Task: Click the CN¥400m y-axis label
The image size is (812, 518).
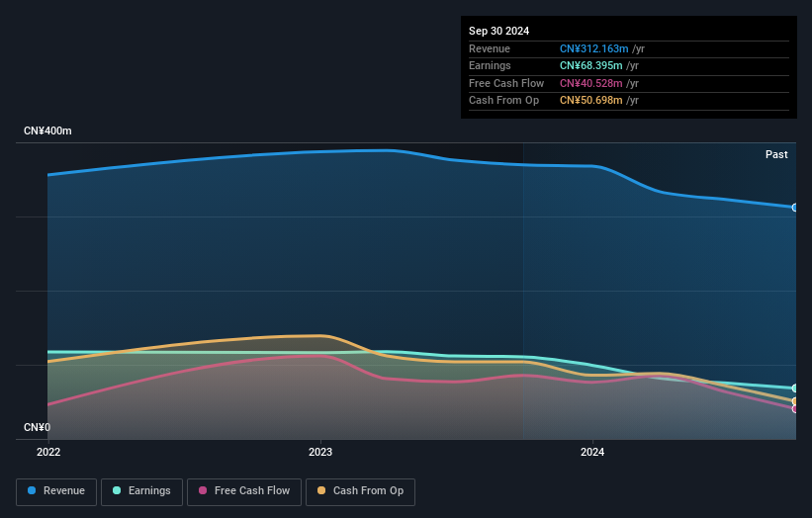Action: [x=47, y=130]
